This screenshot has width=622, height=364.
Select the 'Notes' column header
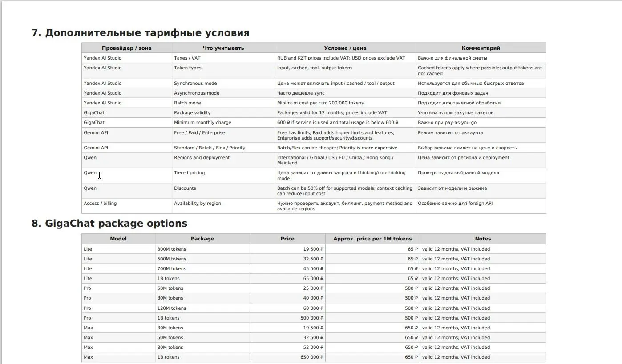pos(483,239)
